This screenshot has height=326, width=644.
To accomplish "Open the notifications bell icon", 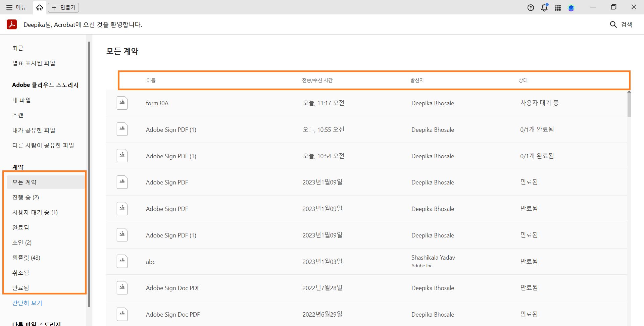I will click(544, 8).
